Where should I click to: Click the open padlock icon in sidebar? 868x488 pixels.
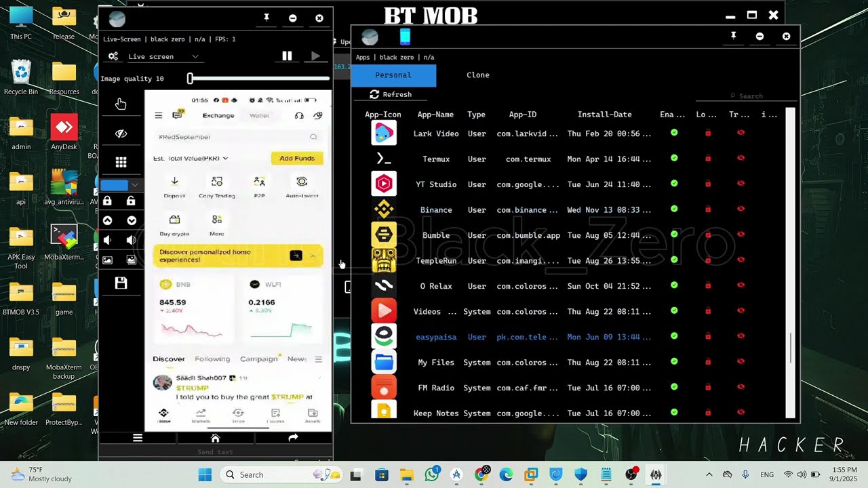131,201
